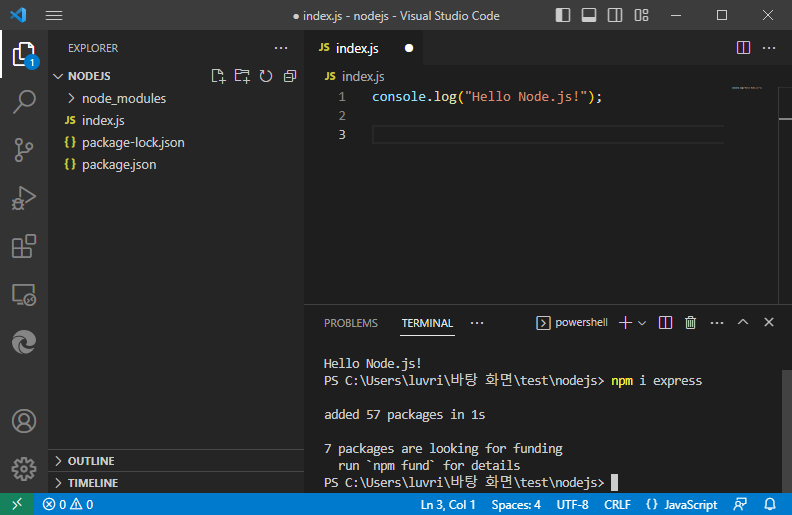This screenshot has width=792, height=515.
Task: Refresh the Explorer file list
Action: point(266,76)
